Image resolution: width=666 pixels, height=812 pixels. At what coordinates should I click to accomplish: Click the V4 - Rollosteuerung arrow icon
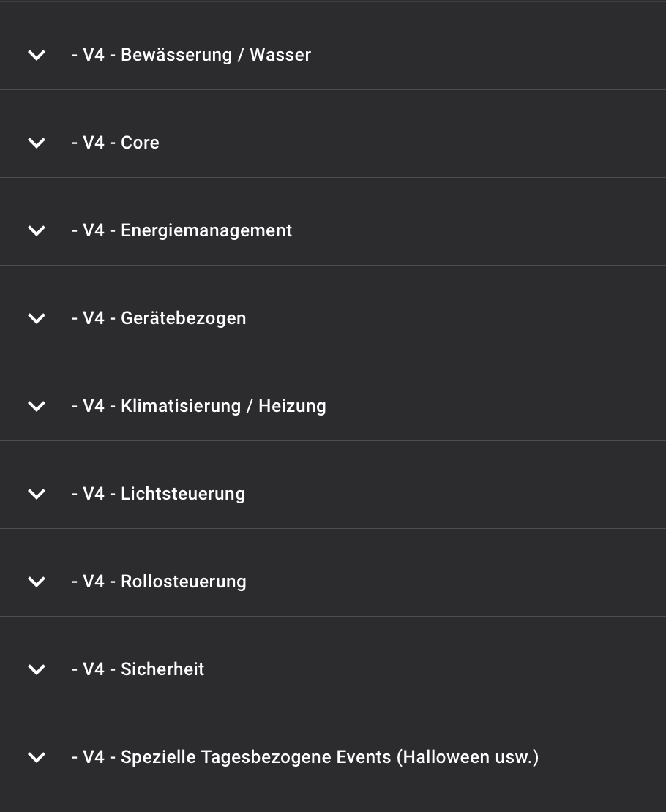(37, 582)
